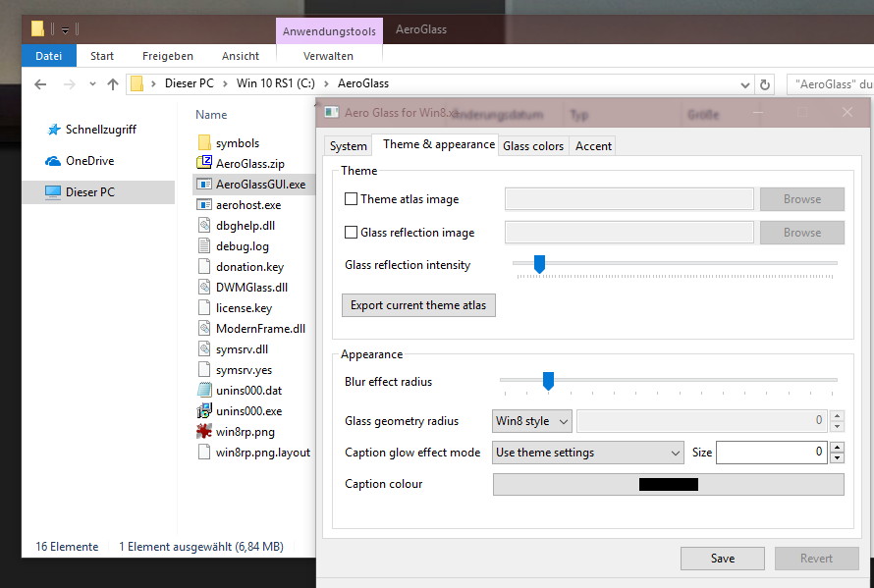Open the Start ribbon tab
This screenshot has width=874, height=588.
pyautogui.click(x=102, y=56)
